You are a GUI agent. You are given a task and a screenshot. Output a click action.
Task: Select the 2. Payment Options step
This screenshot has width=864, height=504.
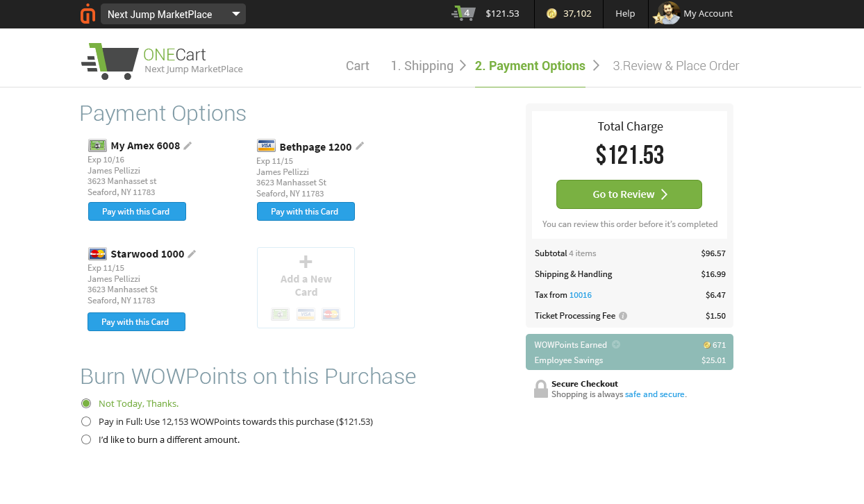(x=530, y=66)
